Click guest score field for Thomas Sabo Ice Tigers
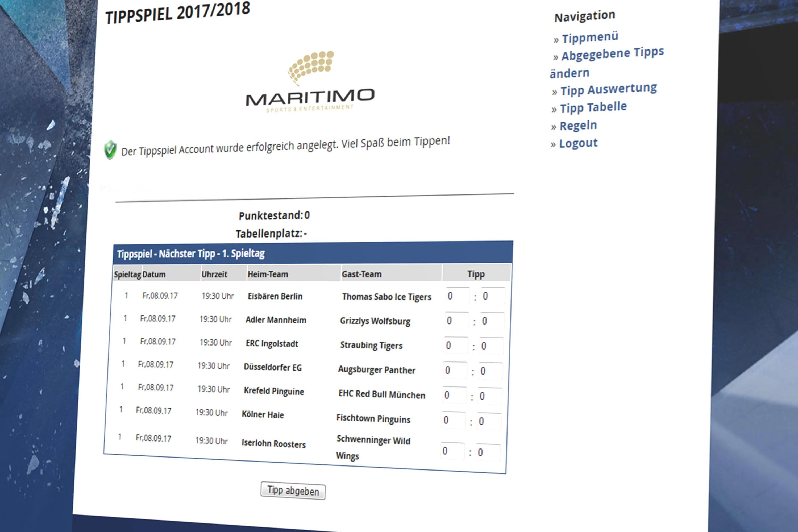798x532 pixels. click(493, 296)
